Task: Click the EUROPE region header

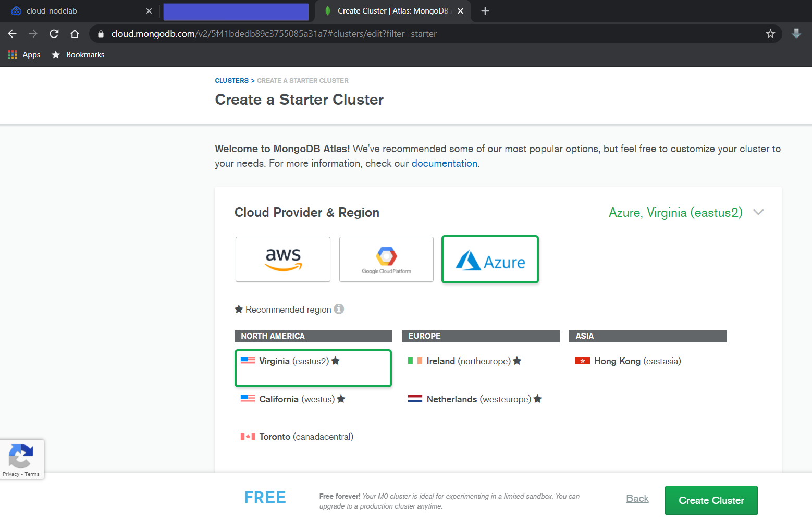Action: tap(481, 336)
